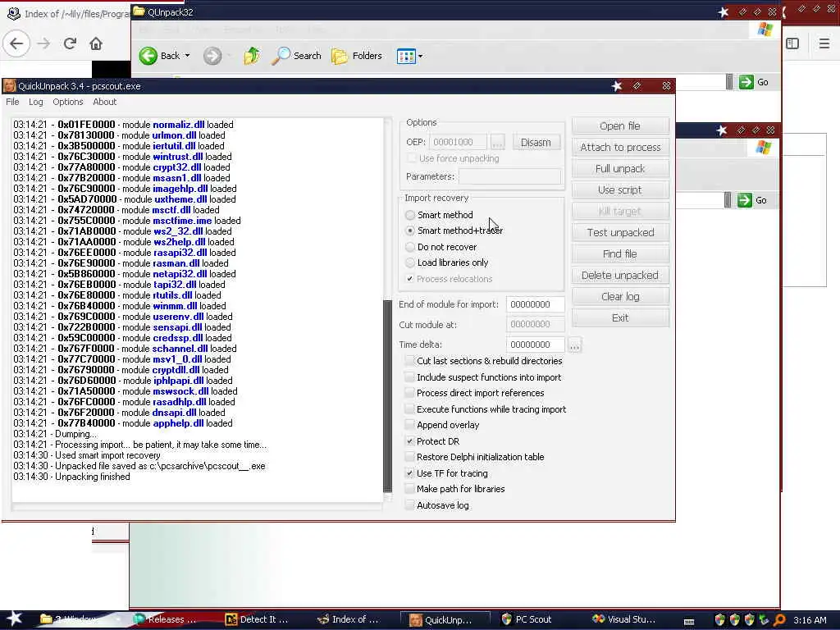This screenshot has width=840, height=630.
Task: Enable Include suspect functions into import
Action: (410, 377)
